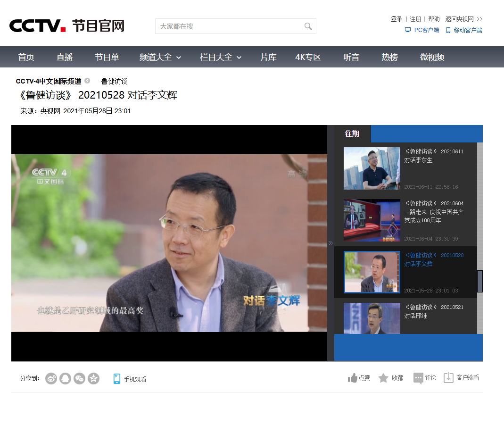Share the video to Weibo
Image resolution: width=504 pixels, height=425 pixels.
pyautogui.click(x=51, y=378)
